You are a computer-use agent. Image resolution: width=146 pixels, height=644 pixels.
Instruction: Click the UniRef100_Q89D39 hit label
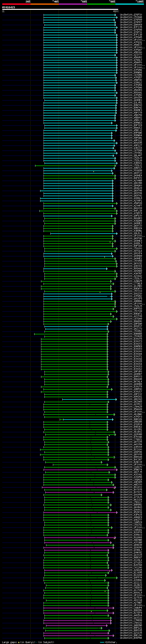[131, 545]
